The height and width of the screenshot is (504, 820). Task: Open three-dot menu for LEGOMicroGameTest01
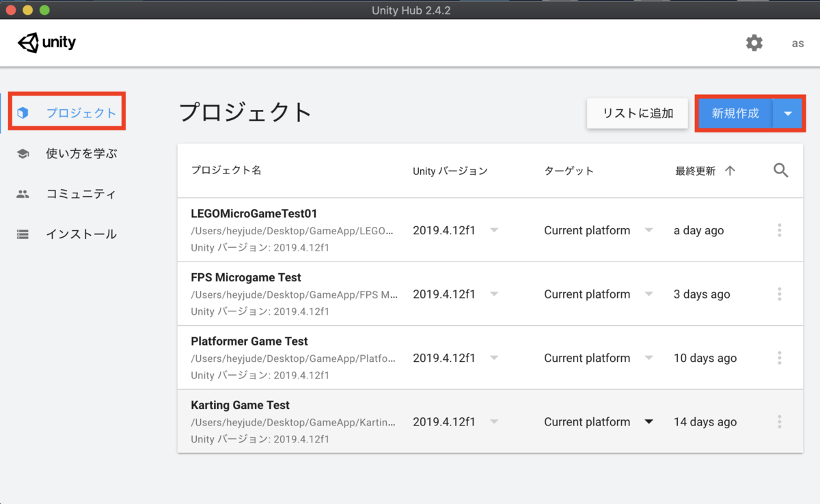(x=780, y=230)
